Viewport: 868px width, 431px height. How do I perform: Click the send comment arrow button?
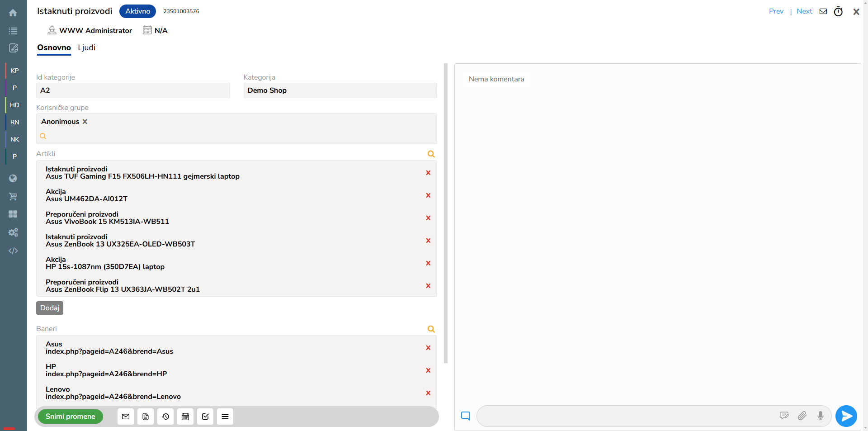coord(846,416)
